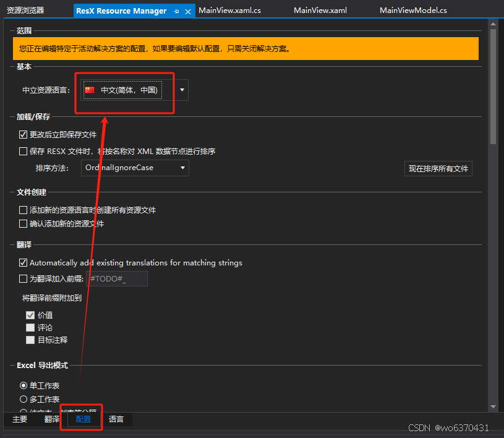Click the #TODO#_ prefix input field
Viewport: 504px width, 438px height.
tap(117, 278)
